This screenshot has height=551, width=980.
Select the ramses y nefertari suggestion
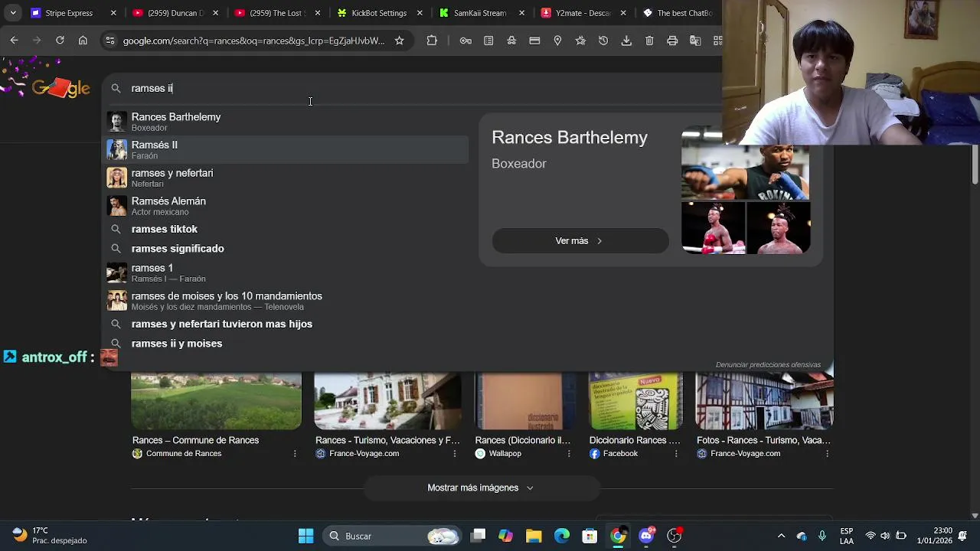286,178
